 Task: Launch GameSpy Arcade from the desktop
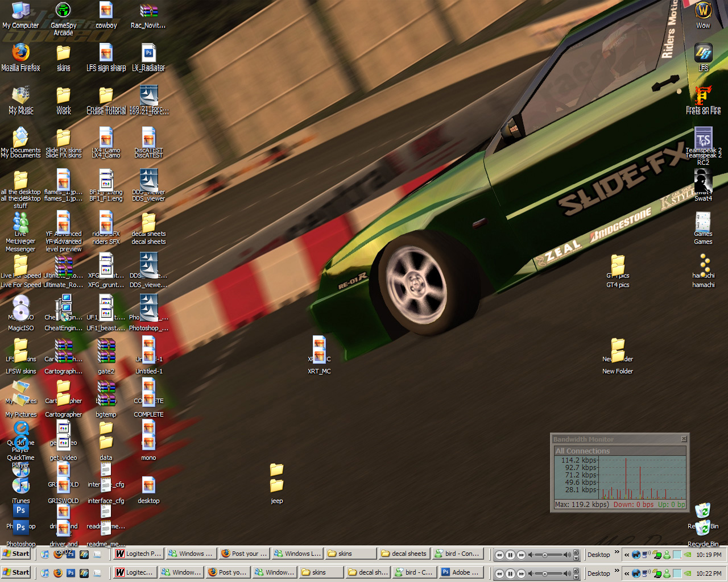coord(63,19)
